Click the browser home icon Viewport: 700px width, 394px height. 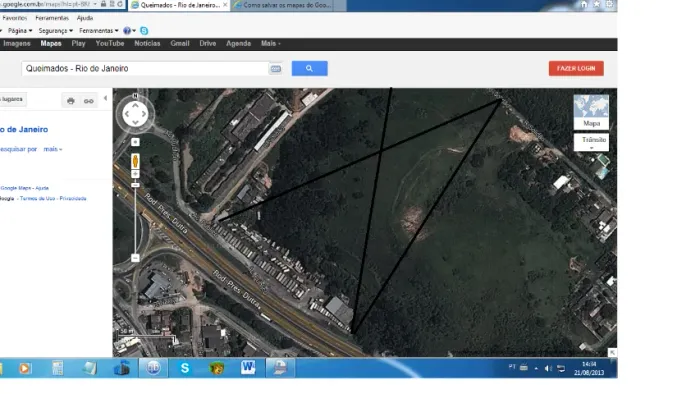tap(584, 4)
